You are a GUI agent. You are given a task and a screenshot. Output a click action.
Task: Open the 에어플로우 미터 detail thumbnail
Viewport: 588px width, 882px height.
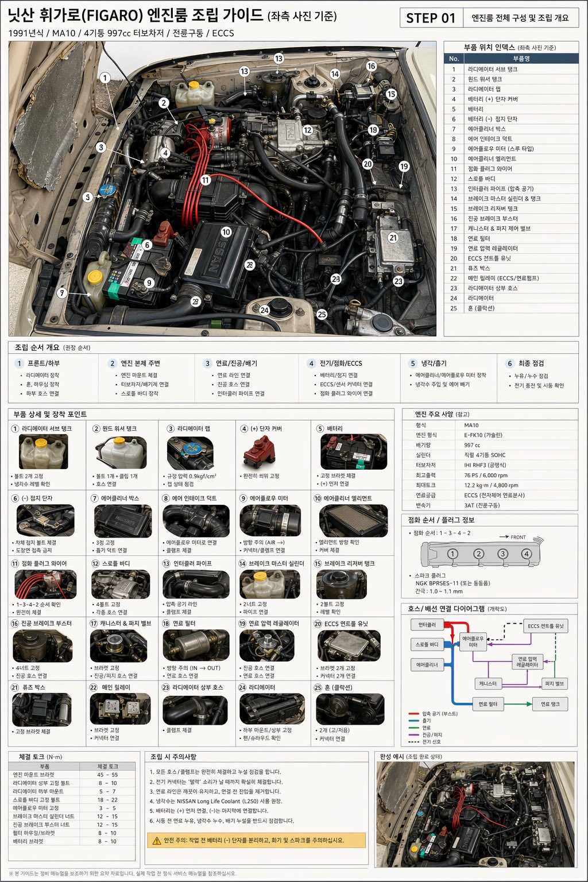coord(270,521)
